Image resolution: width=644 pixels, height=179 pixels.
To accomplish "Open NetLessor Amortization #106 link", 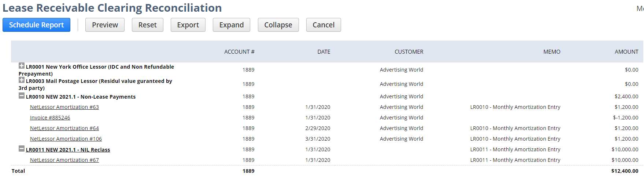I will 66,139.
